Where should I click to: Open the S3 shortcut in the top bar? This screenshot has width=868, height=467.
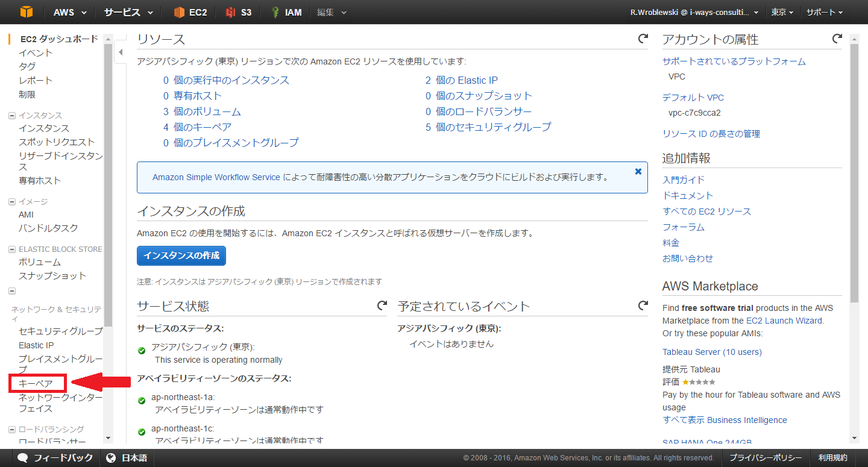pyautogui.click(x=239, y=12)
